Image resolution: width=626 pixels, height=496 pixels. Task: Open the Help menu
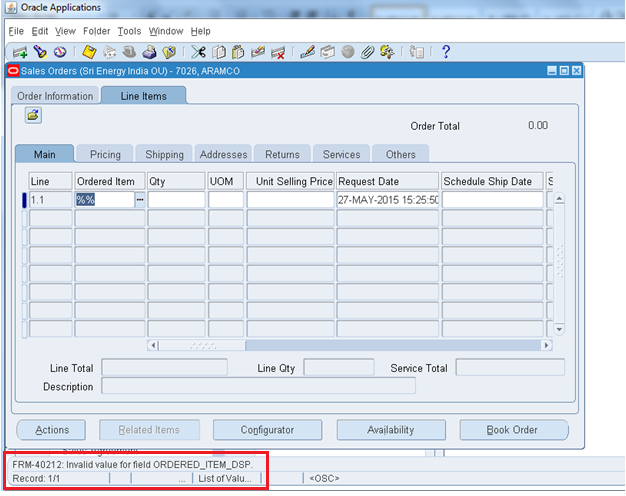(200, 31)
